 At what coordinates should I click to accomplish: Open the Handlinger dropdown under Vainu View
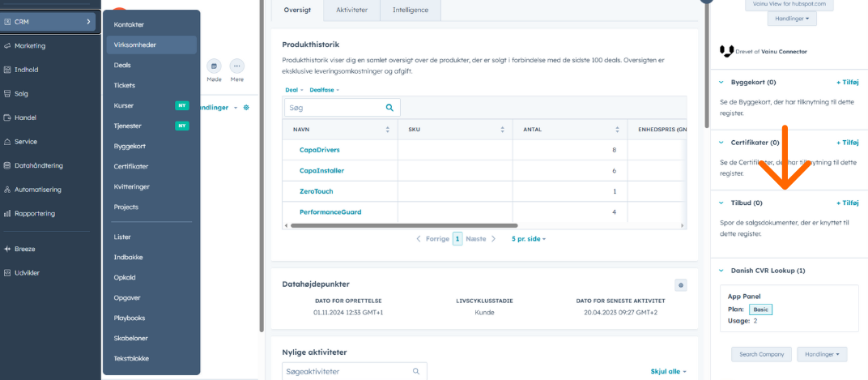[x=792, y=19]
